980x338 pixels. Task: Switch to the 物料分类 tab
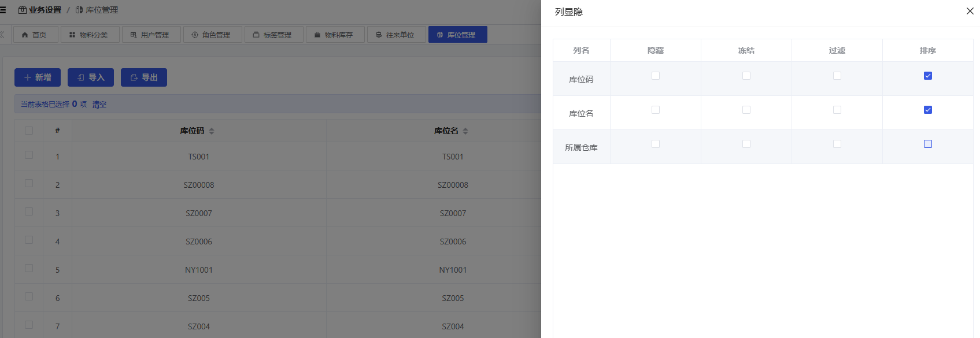click(x=90, y=35)
